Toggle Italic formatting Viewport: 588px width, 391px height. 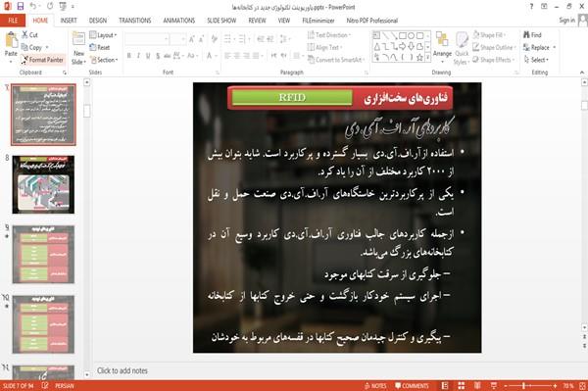[x=138, y=56]
